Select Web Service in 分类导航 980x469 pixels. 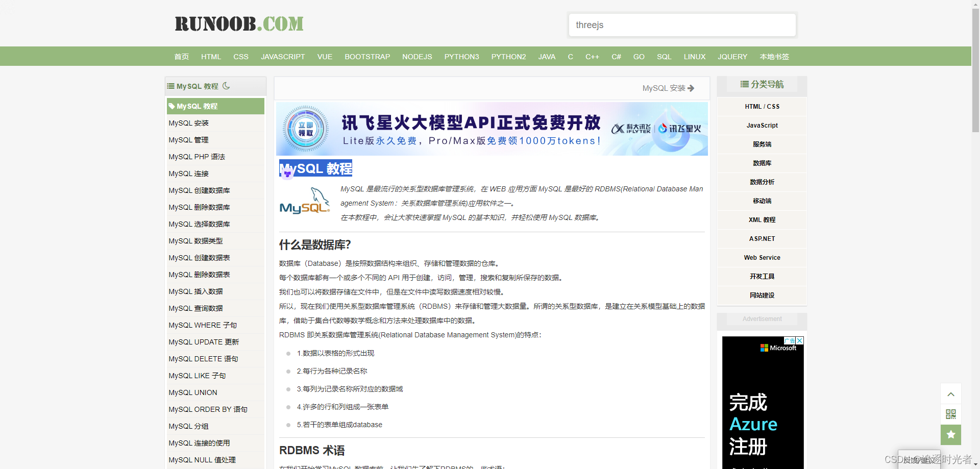point(762,257)
